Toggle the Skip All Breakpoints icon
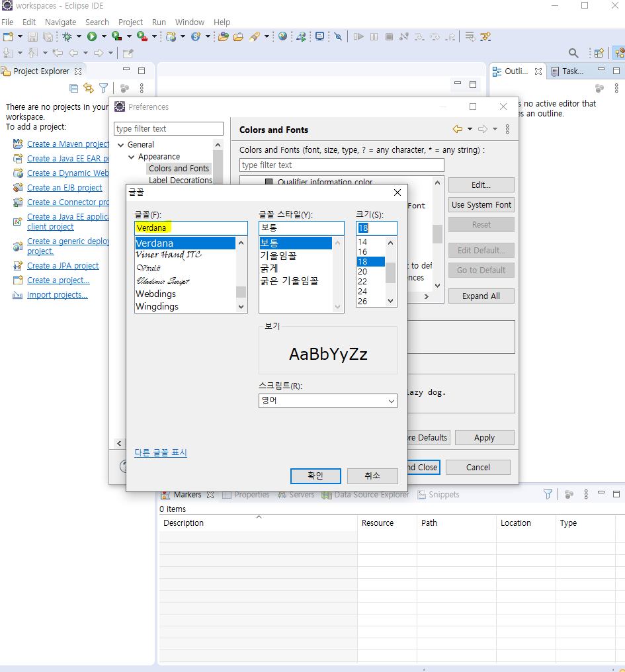 [338, 37]
